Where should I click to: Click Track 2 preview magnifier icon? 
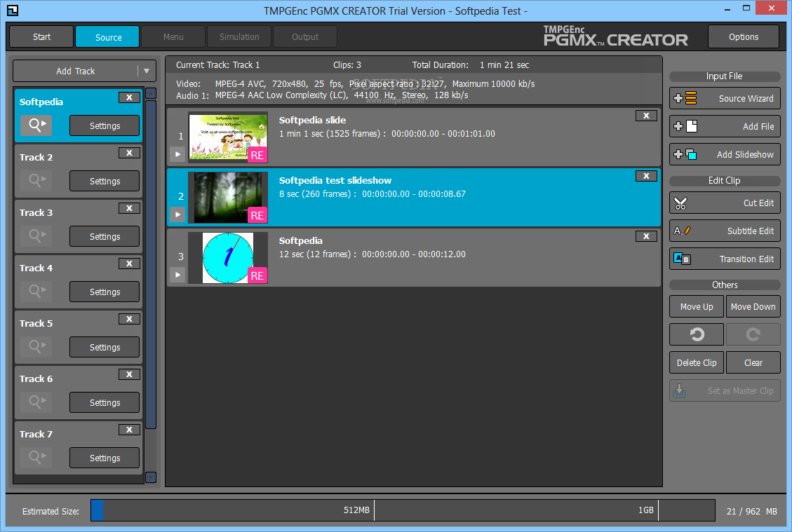click(x=36, y=180)
